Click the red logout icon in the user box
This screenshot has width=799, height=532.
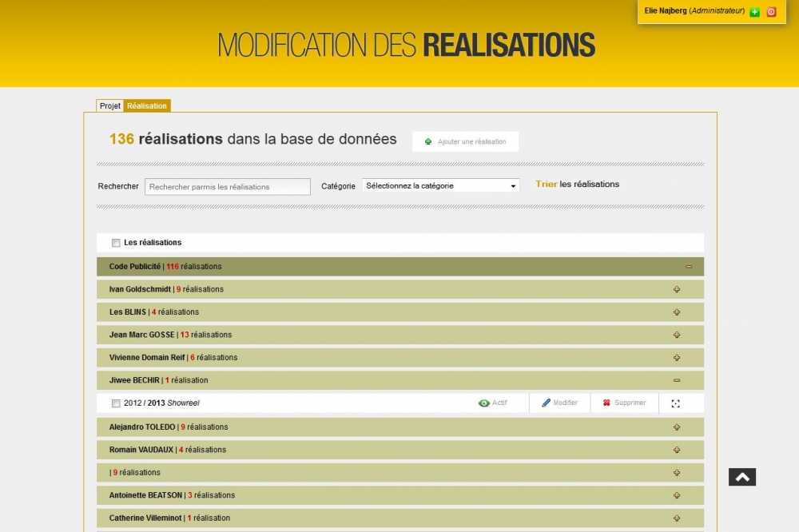point(771,12)
